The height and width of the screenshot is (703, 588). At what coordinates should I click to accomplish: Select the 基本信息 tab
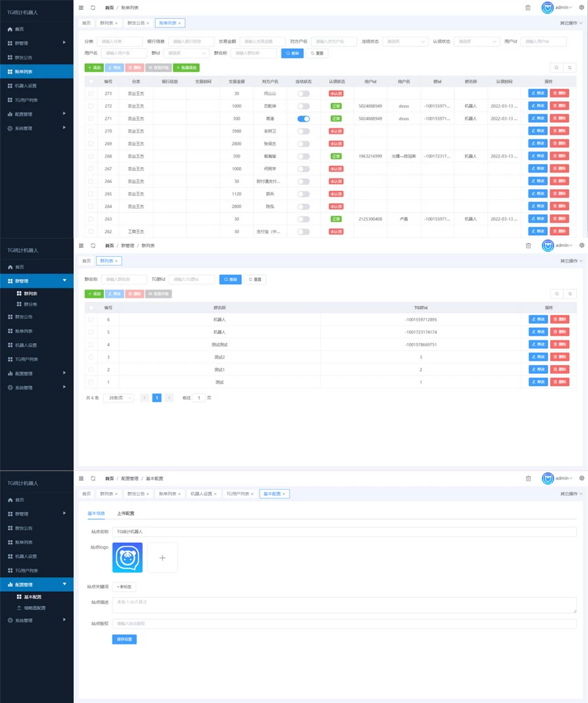tap(96, 514)
